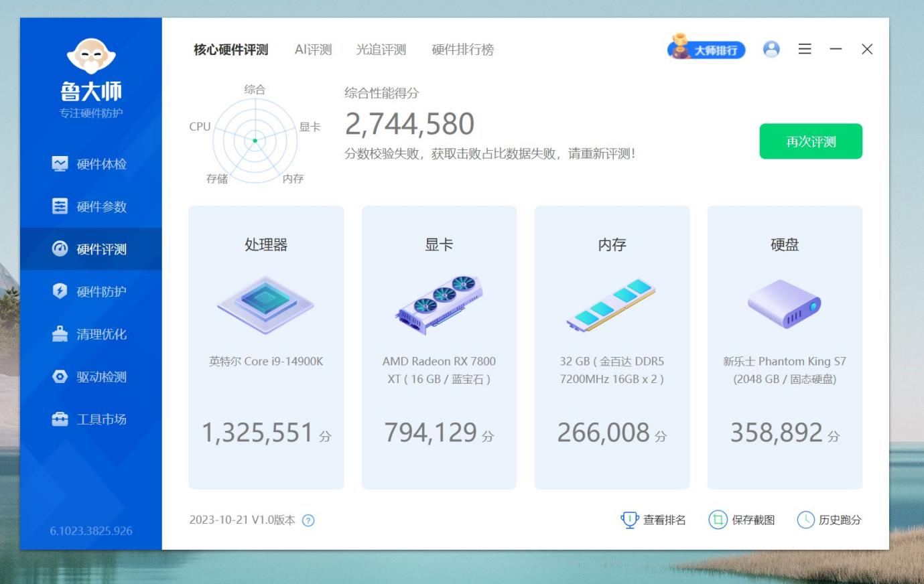Click the 分数校验失败 error message
924x584 pixels.
pos(490,154)
